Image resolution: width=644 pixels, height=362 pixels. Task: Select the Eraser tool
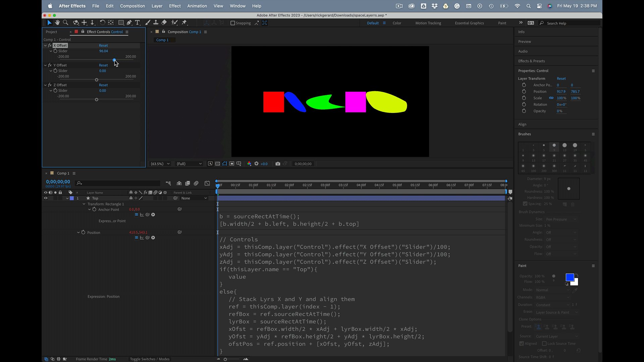pos(164,22)
